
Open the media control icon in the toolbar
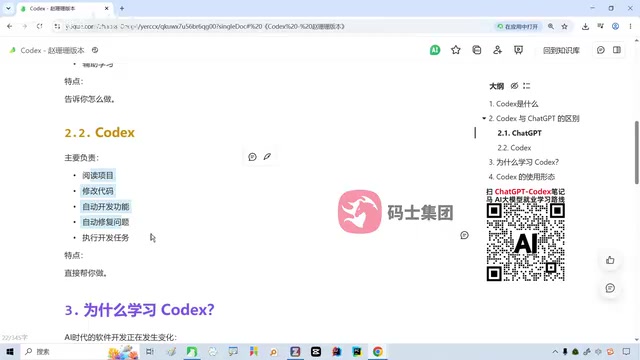(x=600, y=26)
